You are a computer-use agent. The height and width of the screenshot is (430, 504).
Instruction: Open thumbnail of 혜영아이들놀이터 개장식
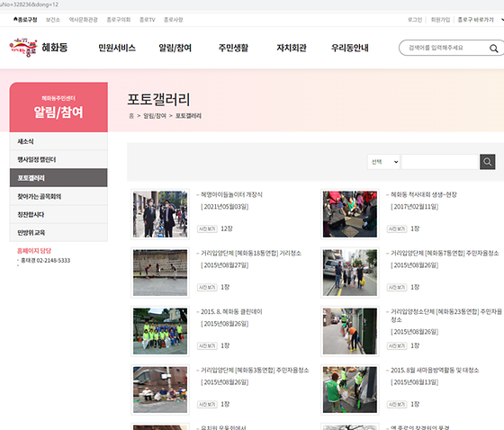click(x=160, y=214)
